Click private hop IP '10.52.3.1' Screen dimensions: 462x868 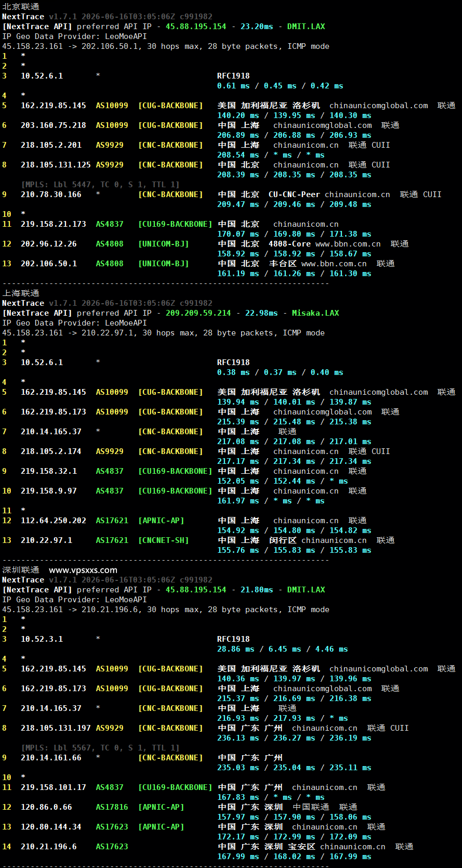coord(42,639)
